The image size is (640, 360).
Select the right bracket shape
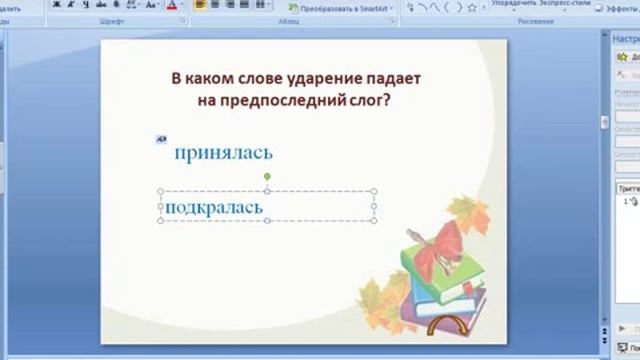tap(459, 7)
